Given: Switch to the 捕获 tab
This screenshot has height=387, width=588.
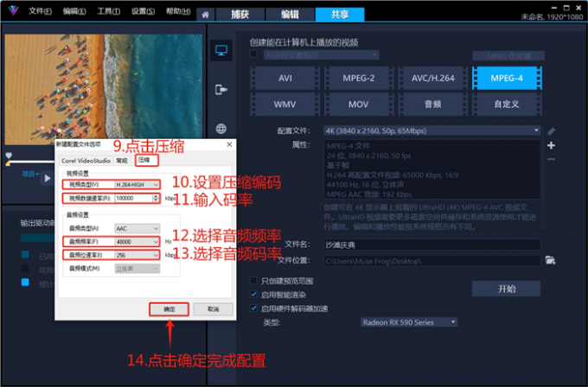Looking at the screenshot, I should pos(240,15).
